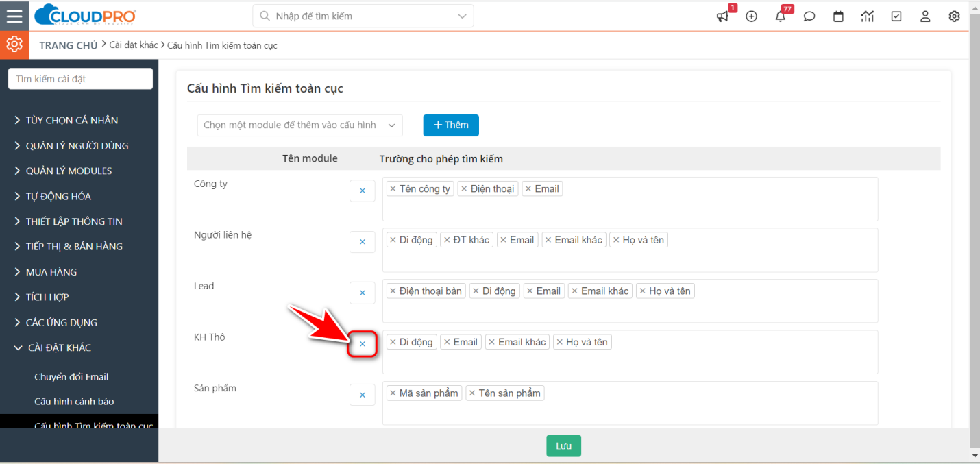Open Cấu hình cảnh báo settings item
The image size is (980, 464).
[x=74, y=402]
